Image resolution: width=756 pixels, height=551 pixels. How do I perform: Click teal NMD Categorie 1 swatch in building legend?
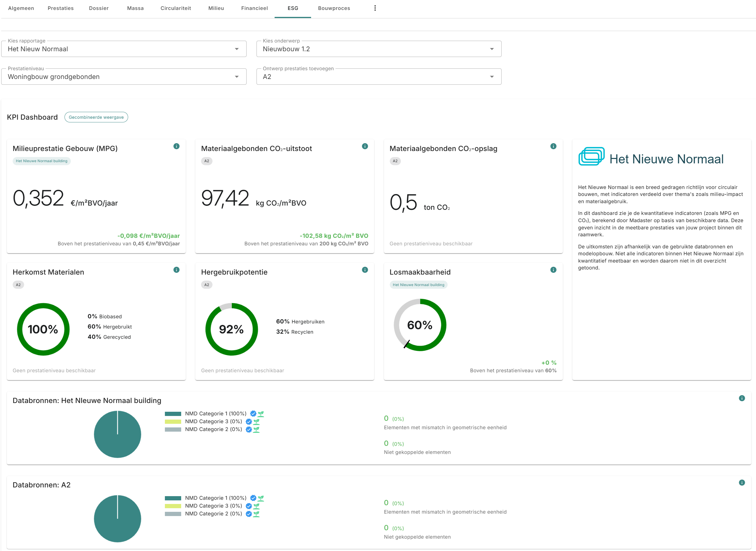tap(173, 414)
